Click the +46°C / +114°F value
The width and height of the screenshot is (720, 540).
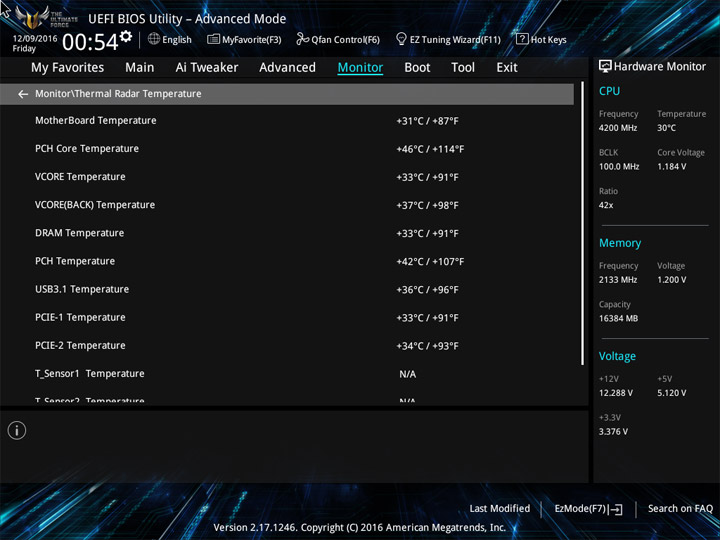430,149
